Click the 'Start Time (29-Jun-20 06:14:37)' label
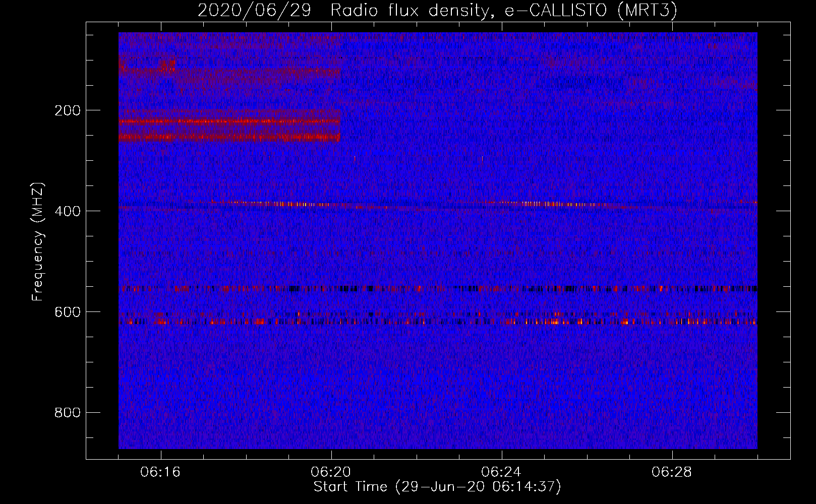 (437, 487)
